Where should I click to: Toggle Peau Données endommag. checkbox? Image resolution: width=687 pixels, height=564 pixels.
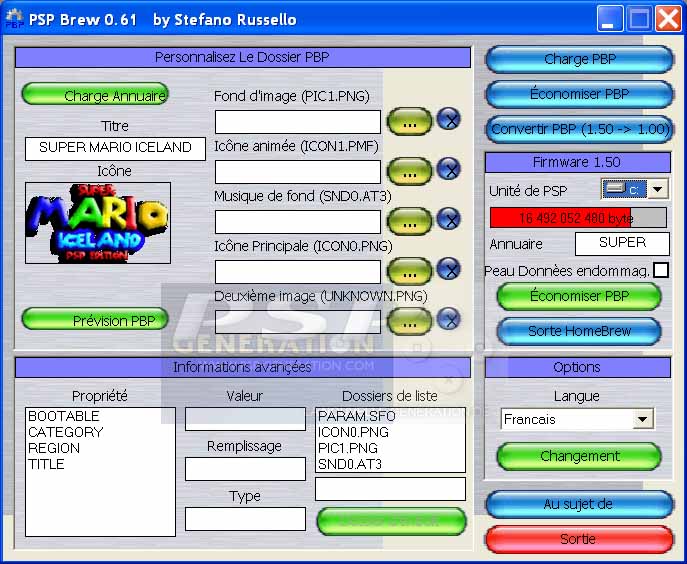click(x=661, y=270)
